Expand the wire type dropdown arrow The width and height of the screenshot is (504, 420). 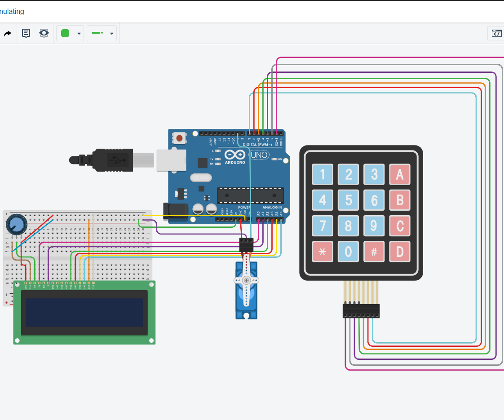(112, 33)
